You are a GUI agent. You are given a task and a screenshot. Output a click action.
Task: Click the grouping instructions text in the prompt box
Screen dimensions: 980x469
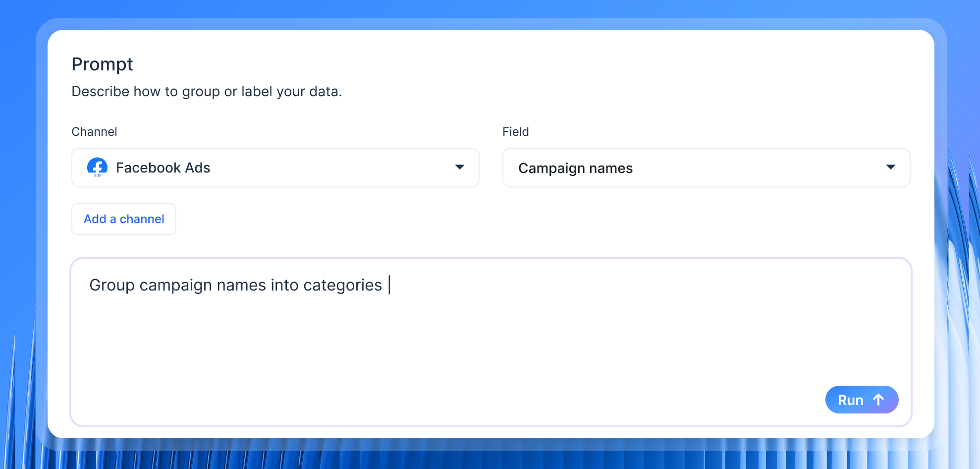pyautogui.click(x=234, y=285)
